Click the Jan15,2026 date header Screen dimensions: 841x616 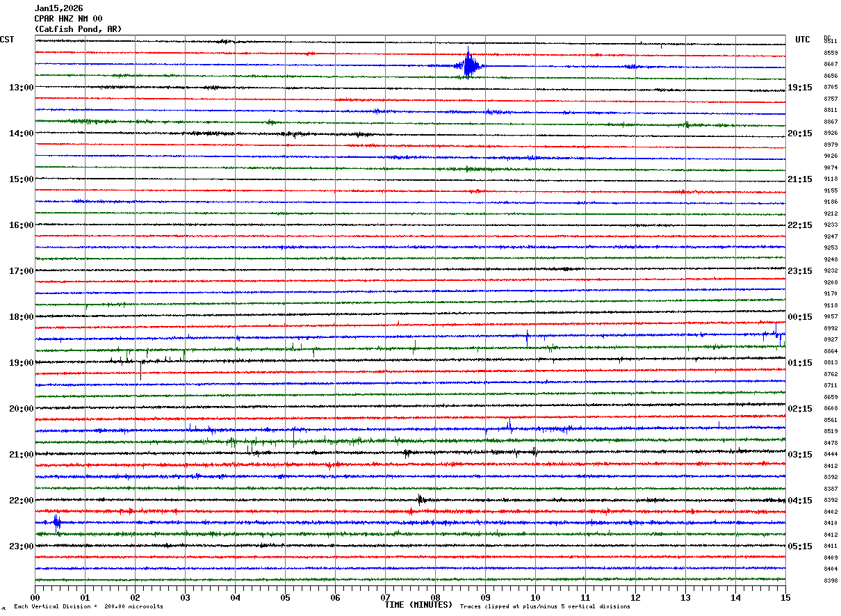click(x=58, y=8)
